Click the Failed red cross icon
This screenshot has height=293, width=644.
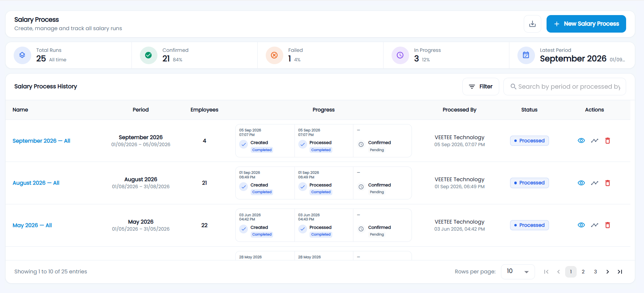pos(274,55)
